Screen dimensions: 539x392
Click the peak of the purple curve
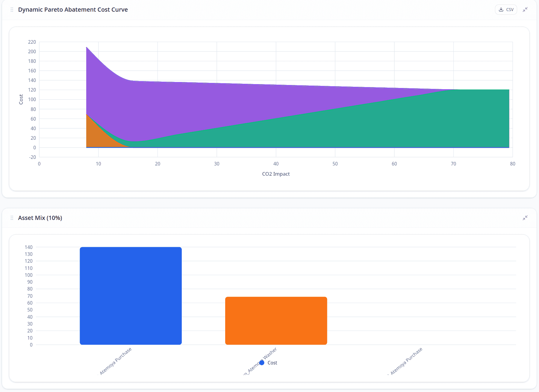tap(87, 48)
